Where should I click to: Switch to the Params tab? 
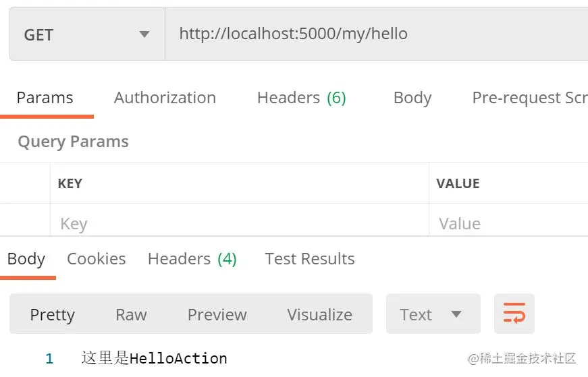(x=45, y=98)
